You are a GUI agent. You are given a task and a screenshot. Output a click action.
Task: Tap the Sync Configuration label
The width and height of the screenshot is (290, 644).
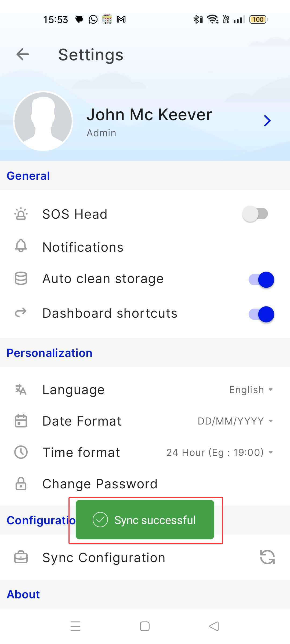click(x=104, y=558)
